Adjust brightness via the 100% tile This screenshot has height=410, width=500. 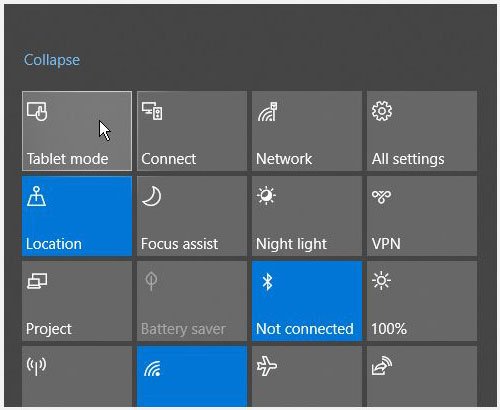point(422,301)
